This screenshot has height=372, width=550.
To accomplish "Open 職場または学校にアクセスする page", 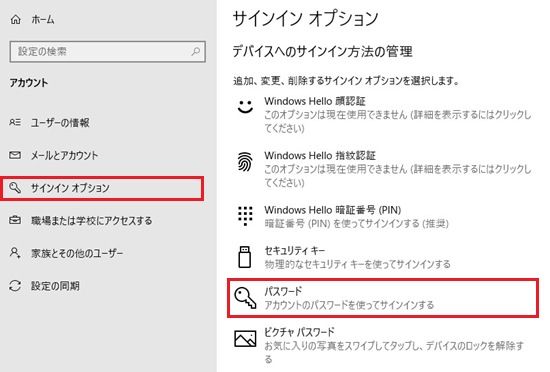I will (x=92, y=221).
